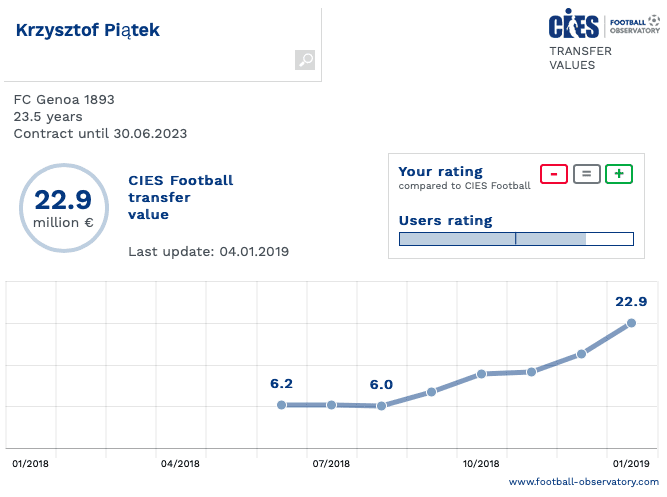
Task: Click the 07/2018 axis label
Action: [331, 464]
